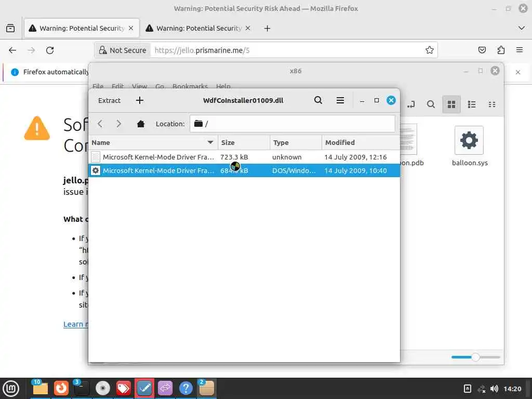Go to archive home location

coord(140,124)
